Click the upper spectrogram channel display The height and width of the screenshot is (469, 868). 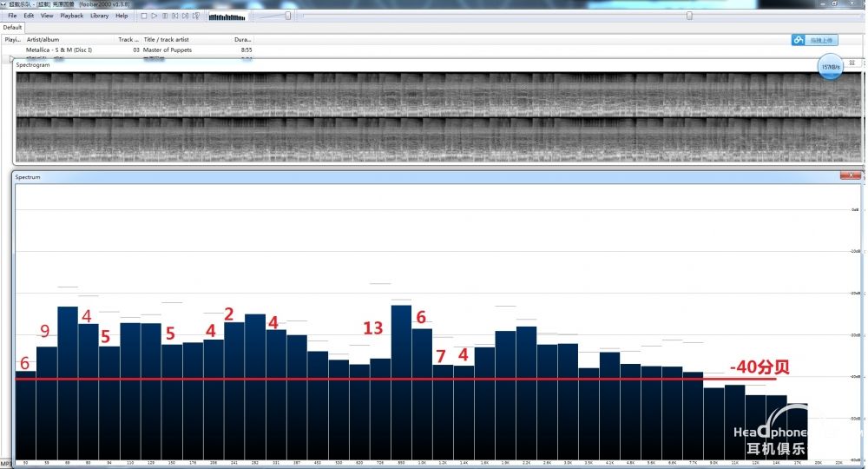click(x=439, y=95)
